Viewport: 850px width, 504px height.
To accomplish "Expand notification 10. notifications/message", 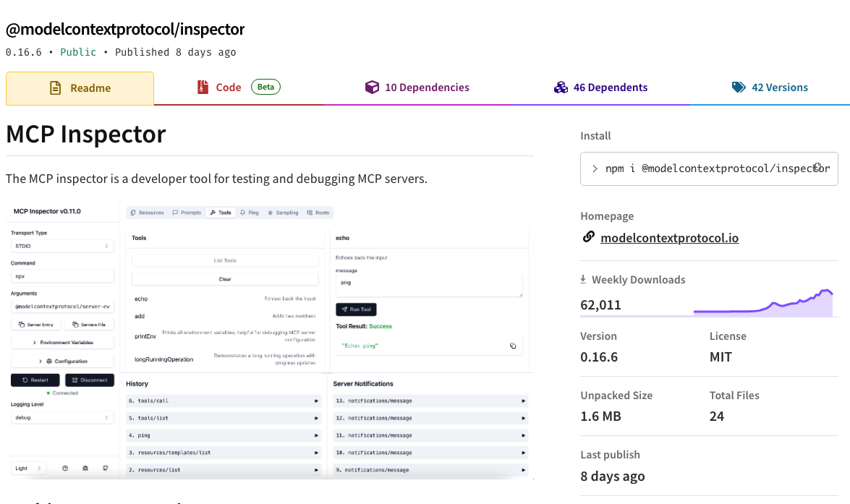I will coord(430,453).
